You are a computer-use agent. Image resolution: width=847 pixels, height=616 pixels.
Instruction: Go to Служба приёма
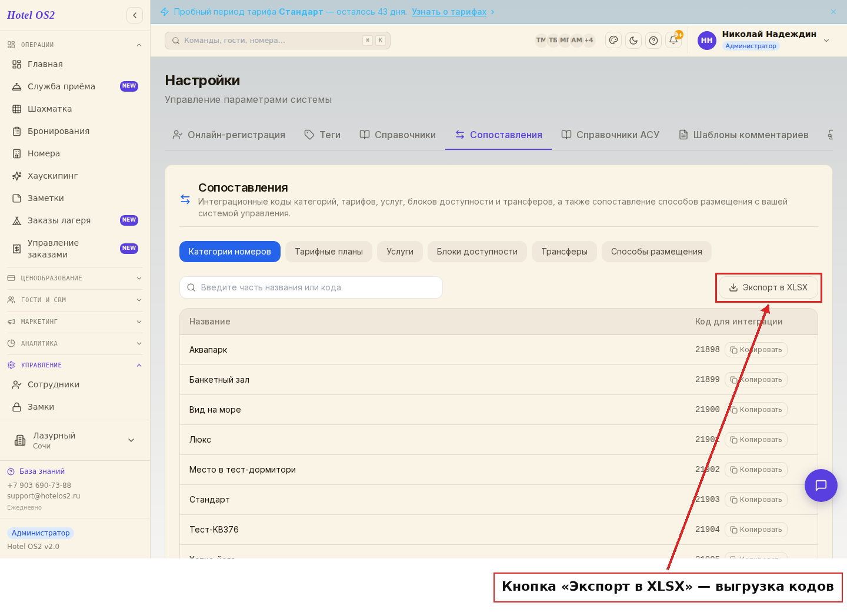[75, 86]
